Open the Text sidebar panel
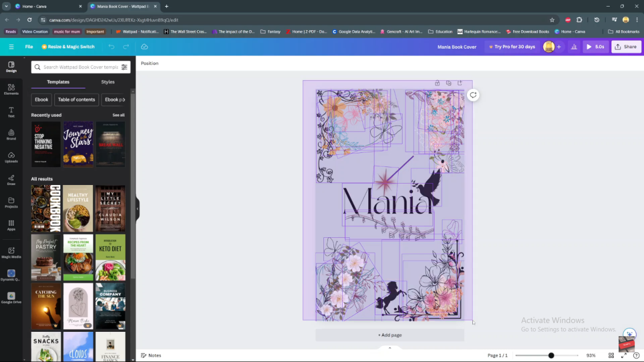The image size is (644, 362). 11,112
